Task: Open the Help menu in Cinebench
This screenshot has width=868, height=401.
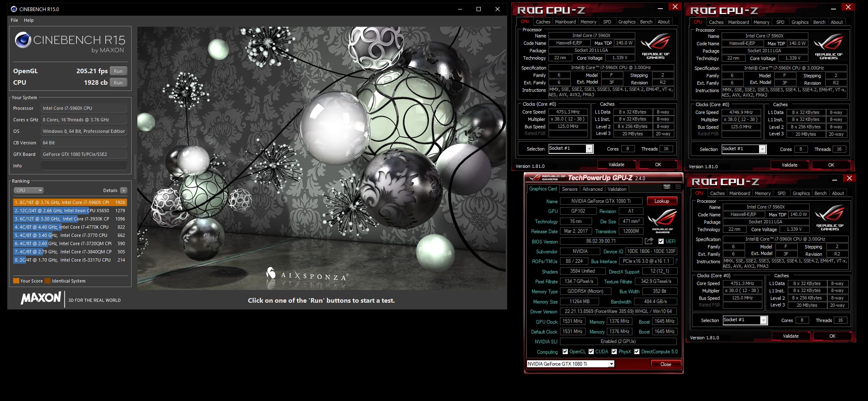Action: 29,20
